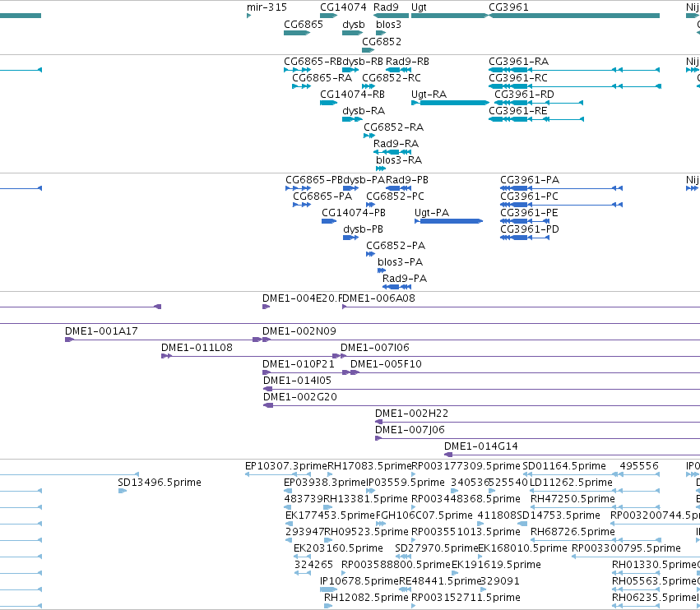The height and width of the screenshot is (610, 700).
Task: Select protein dysb-PB
Action: coord(351,238)
